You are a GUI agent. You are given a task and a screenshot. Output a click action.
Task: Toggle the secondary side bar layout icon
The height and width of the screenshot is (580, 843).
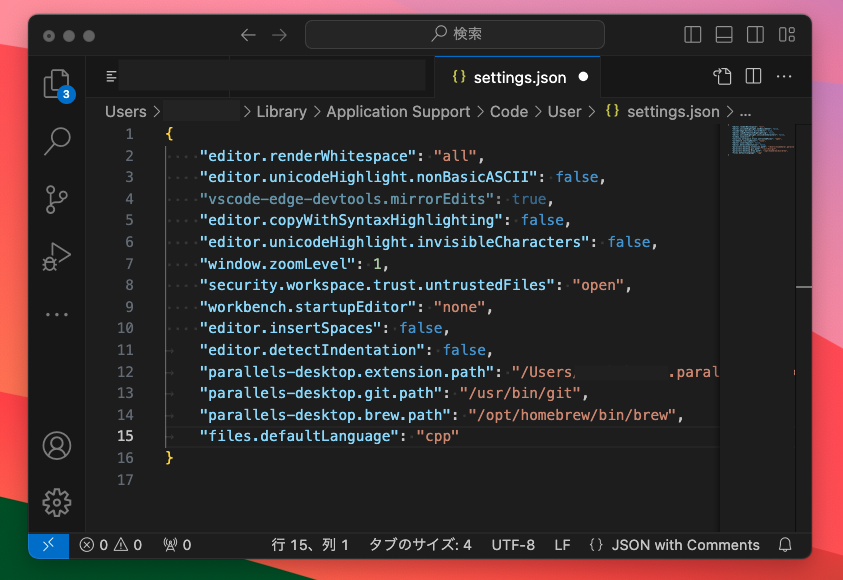(x=755, y=35)
